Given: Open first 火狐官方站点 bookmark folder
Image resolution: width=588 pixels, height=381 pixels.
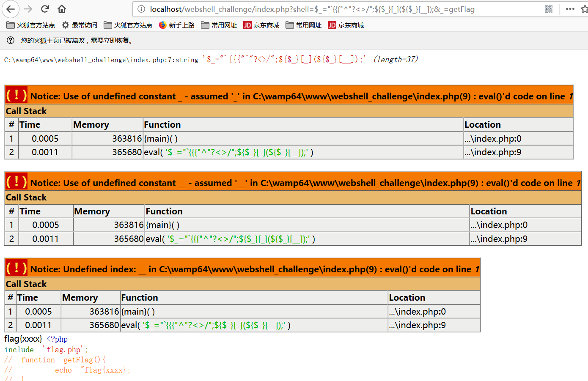Looking at the screenshot, I should [x=31, y=25].
